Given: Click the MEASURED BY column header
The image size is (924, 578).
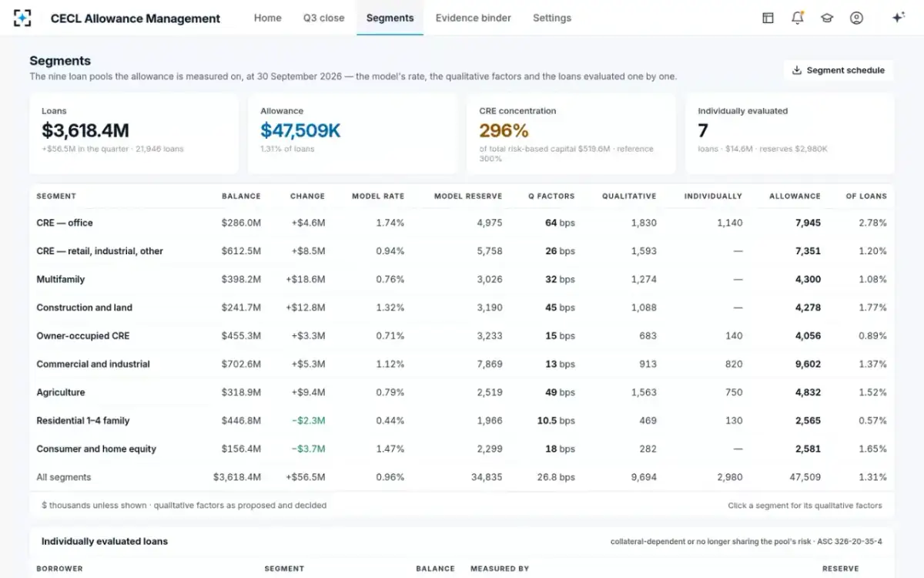Looking at the screenshot, I should pyautogui.click(x=500, y=569).
